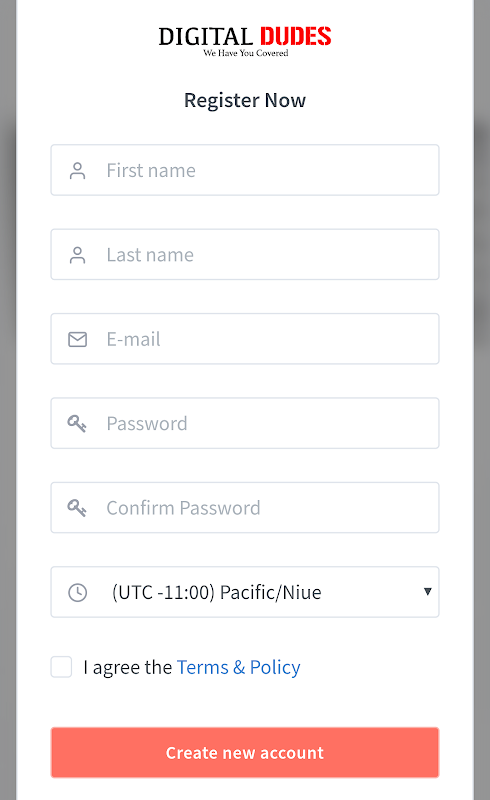Click the key icon beside Password

(77, 423)
